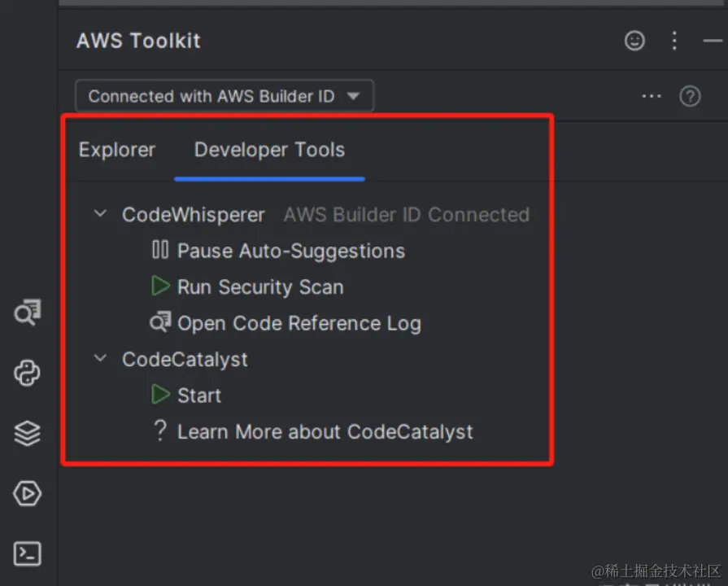
Task: Open the horizontal ellipsis connection options
Action: pyautogui.click(x=652, y=97)
